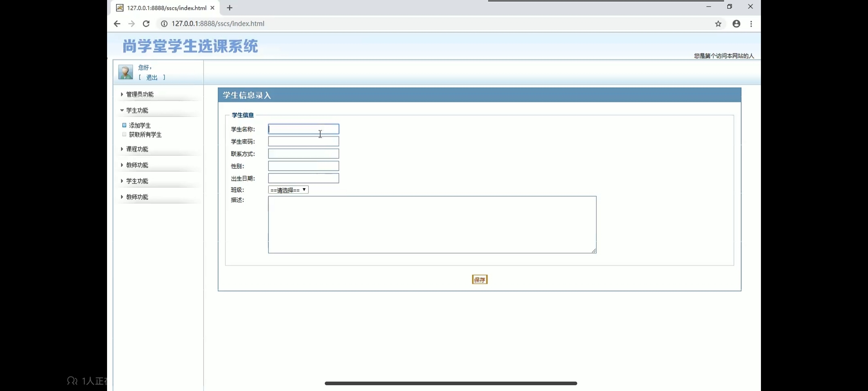Bookmark the page with the star icon
The image size is (868, 391).
coord(718,24)
